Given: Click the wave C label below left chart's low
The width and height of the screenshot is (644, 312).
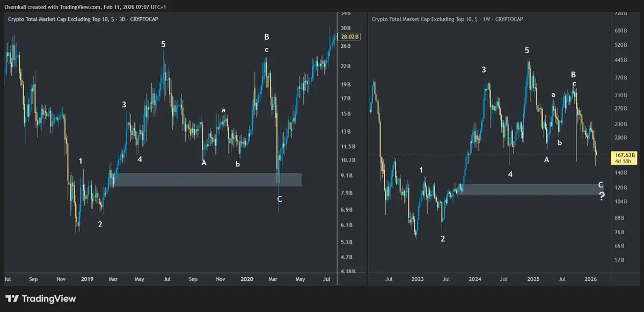Looking at the screenshot, I should (280, 199).
